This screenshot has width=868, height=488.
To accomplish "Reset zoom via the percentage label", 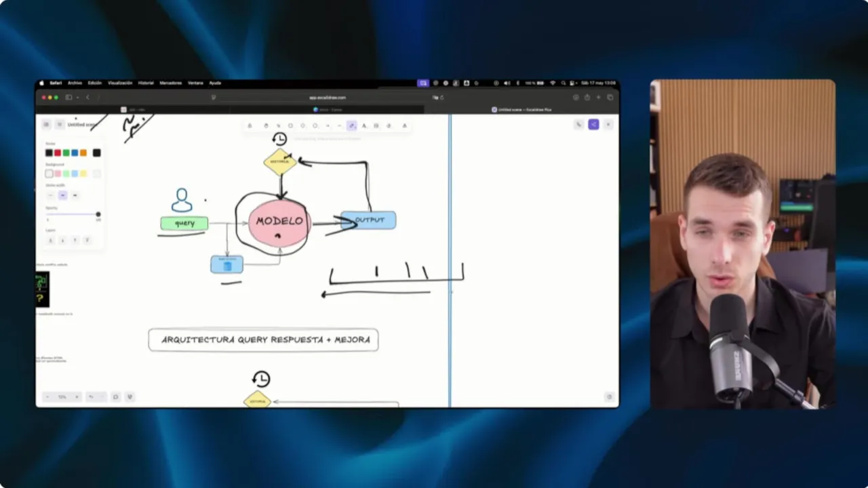I will pyautogui.click(x=62, y=396).
